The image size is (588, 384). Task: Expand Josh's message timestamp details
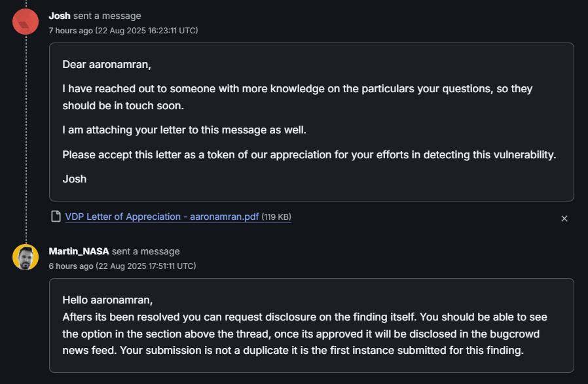click(x=122, y=30)
